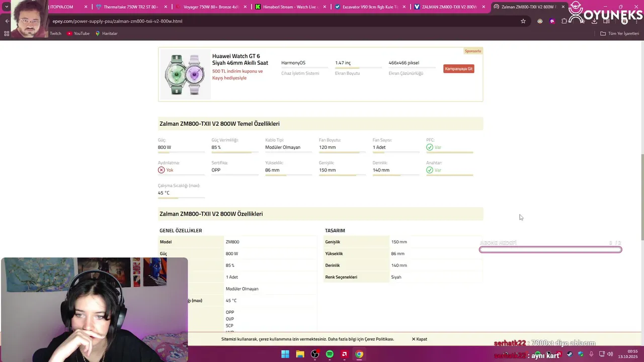Click the owl extension icon in toolbar
Screen dimensions: 644x362
[x=540, y=21]
